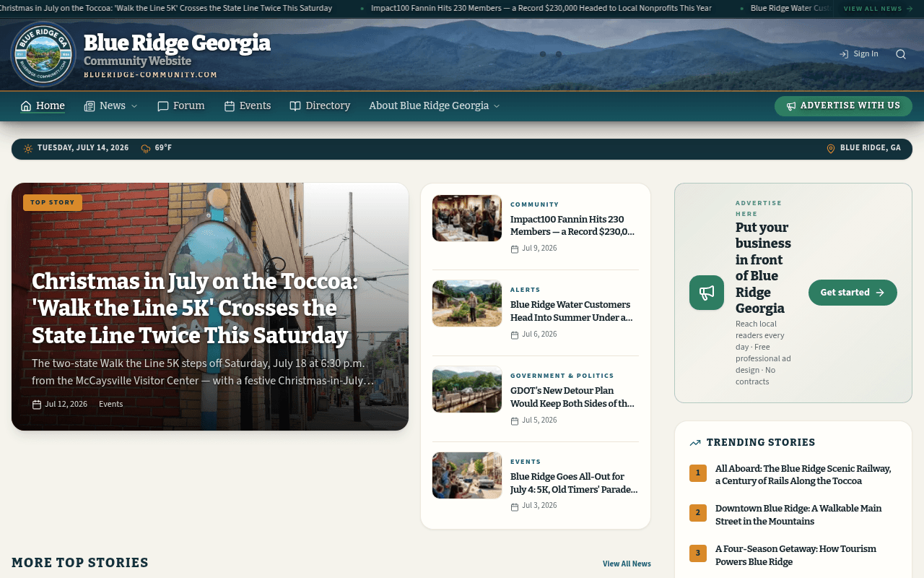
Task: Click calendar icon beside Jul 3, 2026
Action: pyautogui.click(x=515, y=507)
